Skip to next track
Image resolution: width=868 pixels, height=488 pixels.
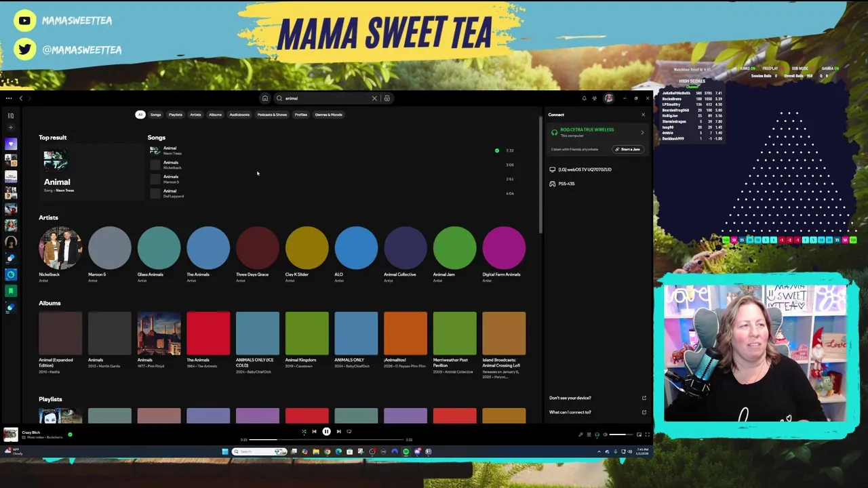click(339, 432)
